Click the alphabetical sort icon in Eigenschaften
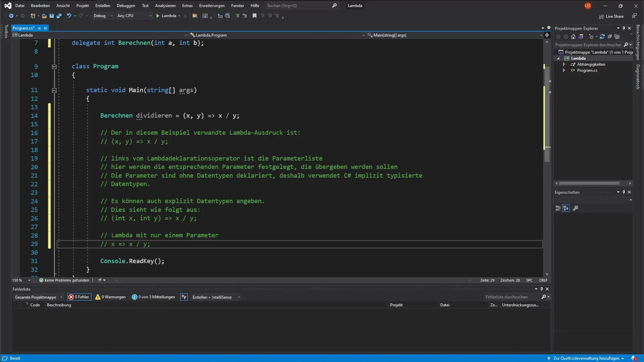The height and width of the screenshot is (362, 644). click(x=566, y=208)
